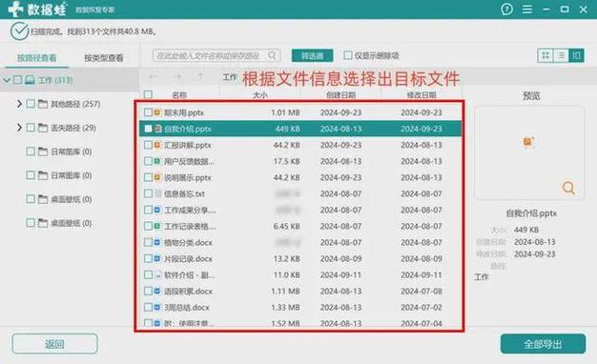597x364 pixels.
Task: Click the 2024-07-02 modified date cell
Action: coord(422,308)
